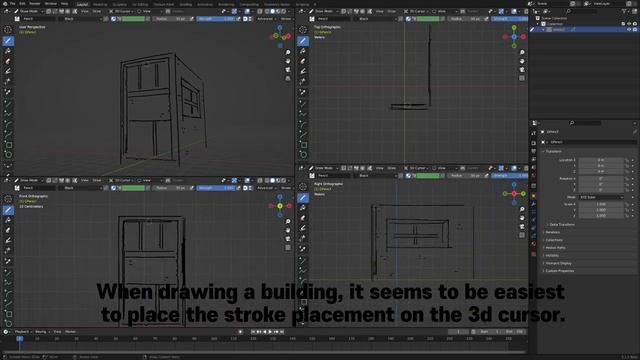Switch to the Animation workspace tab
640x360 pixels.
point(205,4)
